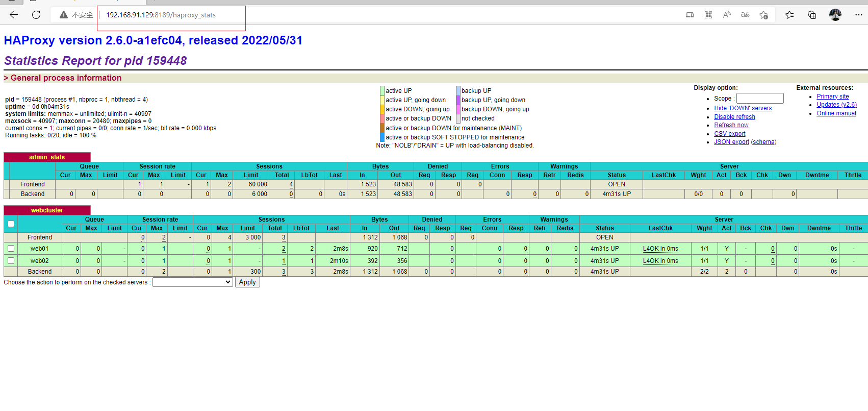Click the web01 server name cell
This screenshot has height=411, width=868.
39,249
